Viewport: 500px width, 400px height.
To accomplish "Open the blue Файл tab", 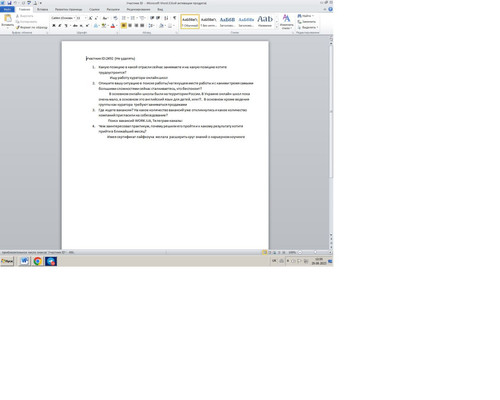I will [7, 9].
